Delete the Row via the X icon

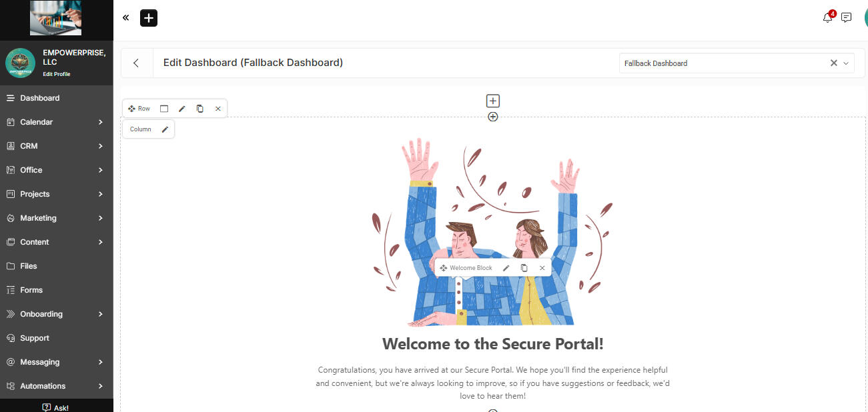point(218,108)
